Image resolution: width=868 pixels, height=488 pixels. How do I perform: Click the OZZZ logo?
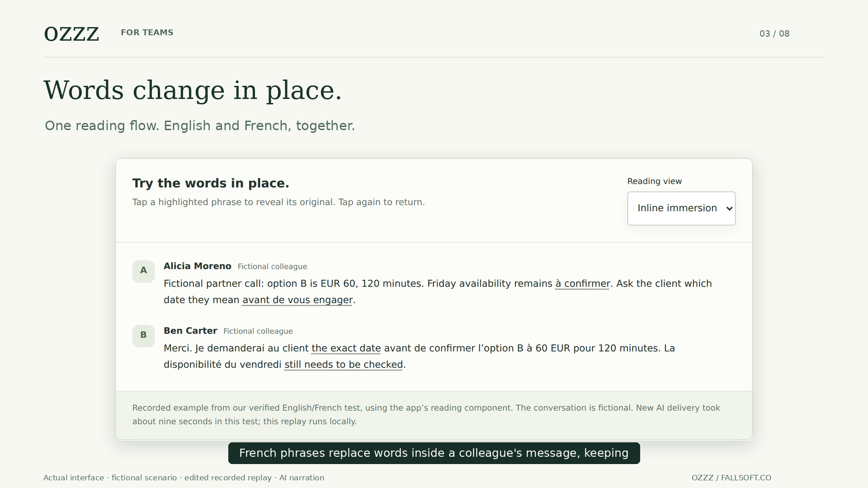(x=71, y=34)
